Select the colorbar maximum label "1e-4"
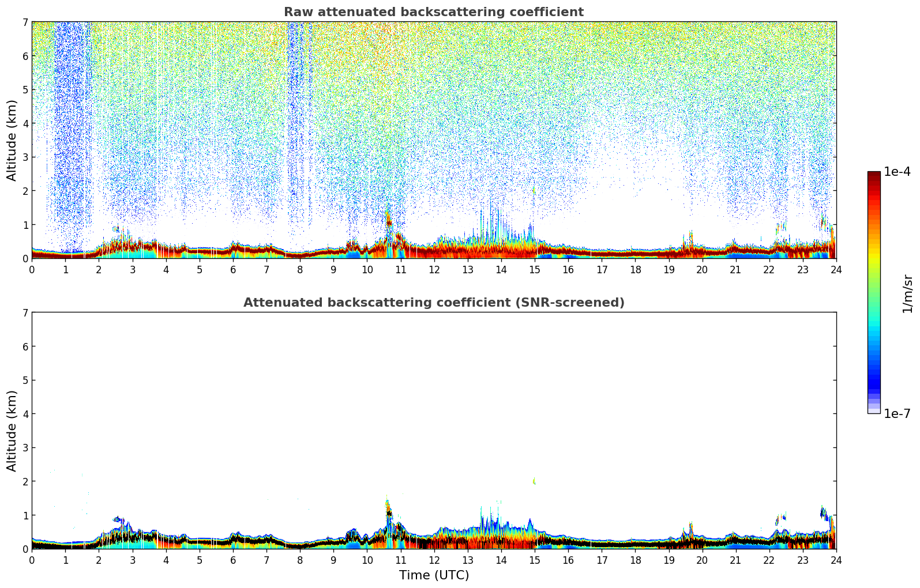The height and width of the screenshot is (588, 920). point(897,172)
